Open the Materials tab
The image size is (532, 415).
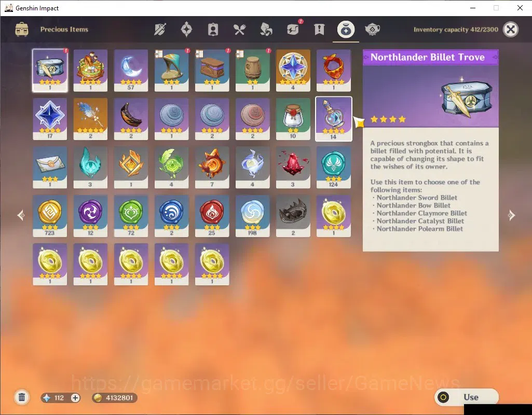pos(266,30)
